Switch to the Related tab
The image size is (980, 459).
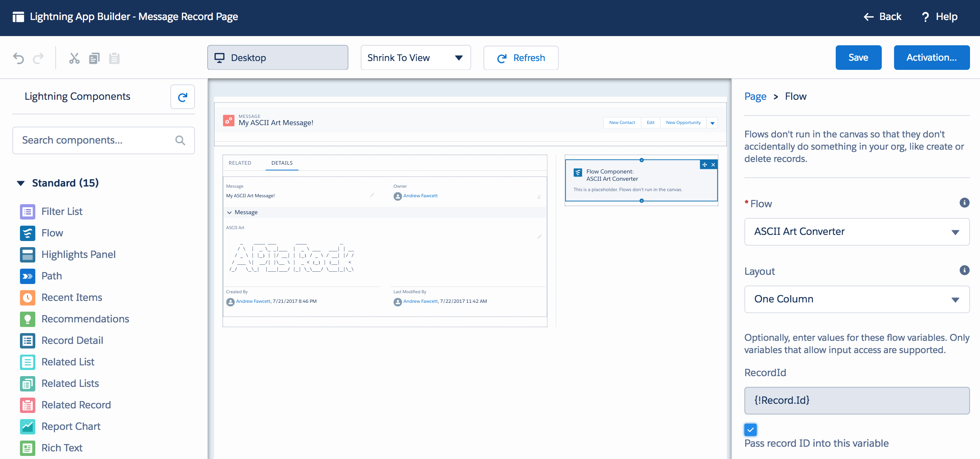(240, 163)
